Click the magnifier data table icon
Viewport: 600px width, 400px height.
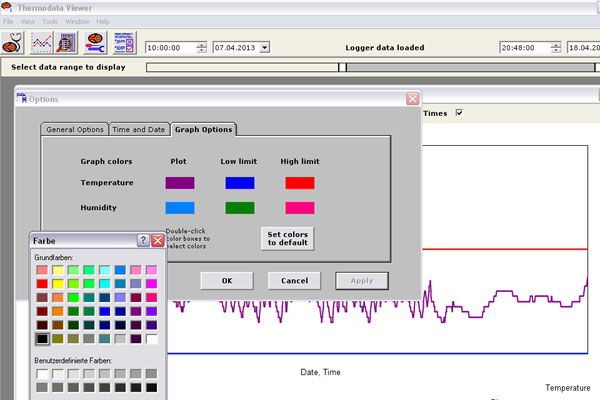[x=67, y=43]
